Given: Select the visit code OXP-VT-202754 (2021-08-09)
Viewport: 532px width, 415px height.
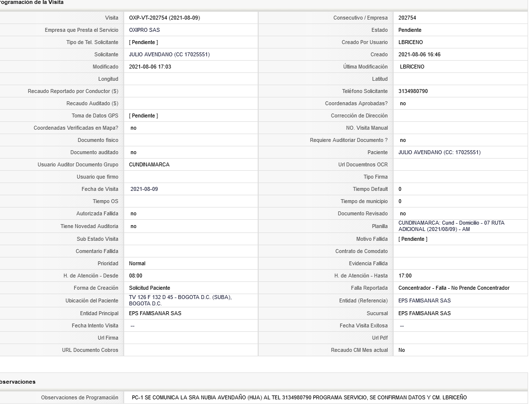Looking at the screenshot, I should pos(165,18).
